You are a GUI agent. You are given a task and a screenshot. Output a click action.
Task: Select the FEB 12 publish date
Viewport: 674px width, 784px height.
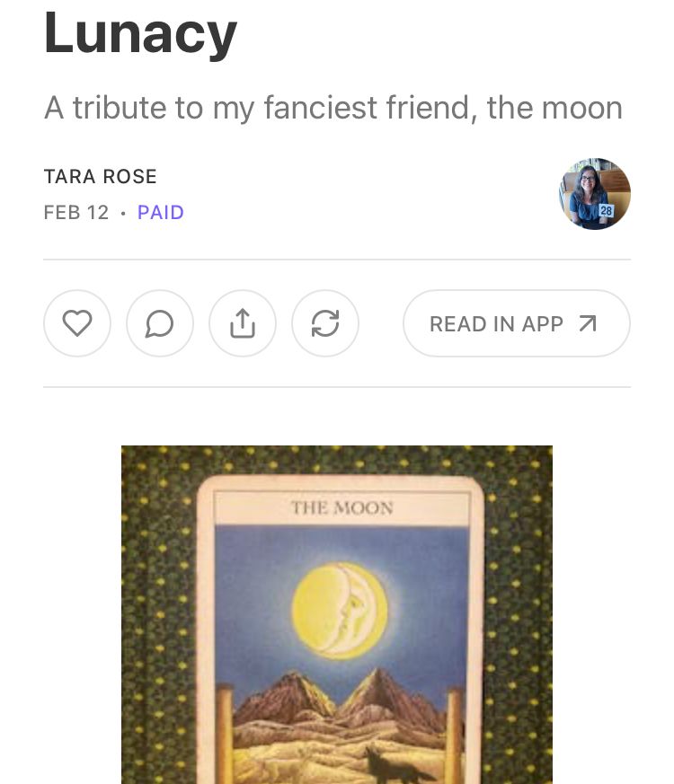click(76, 213)
